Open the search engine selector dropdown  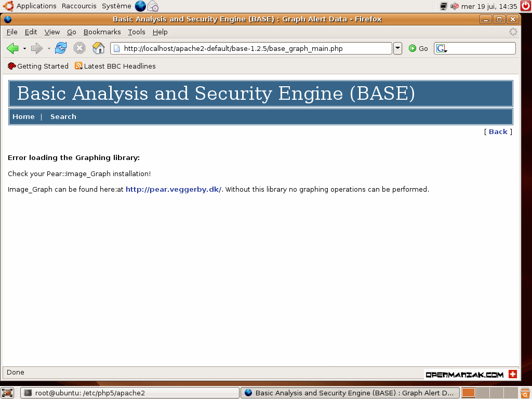(442, 49)
